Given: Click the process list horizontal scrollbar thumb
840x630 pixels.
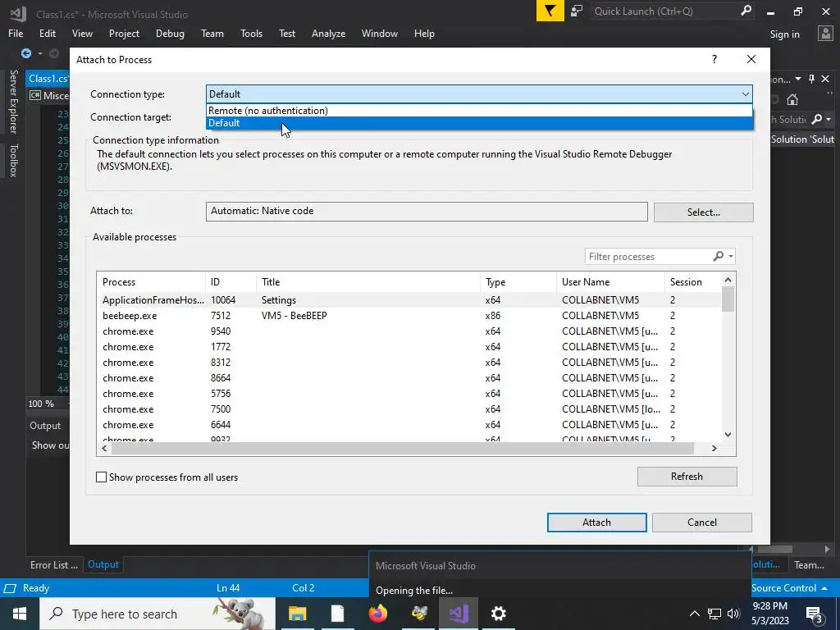Looking at the screenshot, I should [402, 448].
